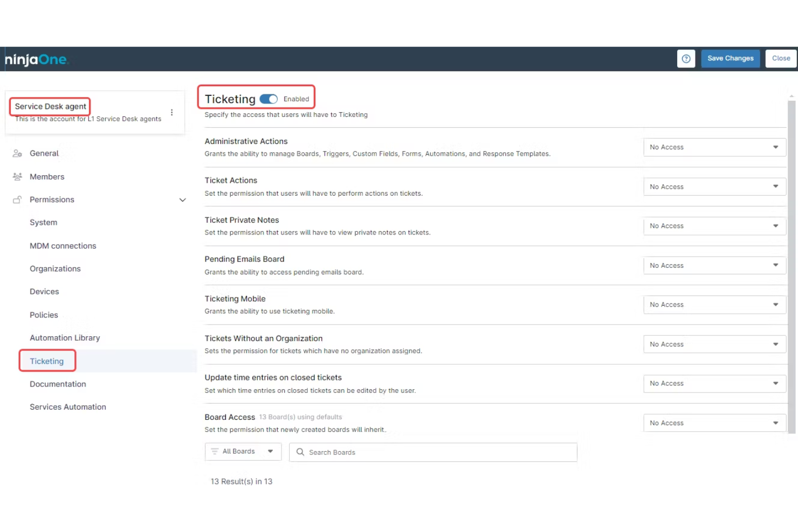The height and width of the screenshot is (532, 798).
Task: Open Devices permissions
Action: [x=44, y=292]
